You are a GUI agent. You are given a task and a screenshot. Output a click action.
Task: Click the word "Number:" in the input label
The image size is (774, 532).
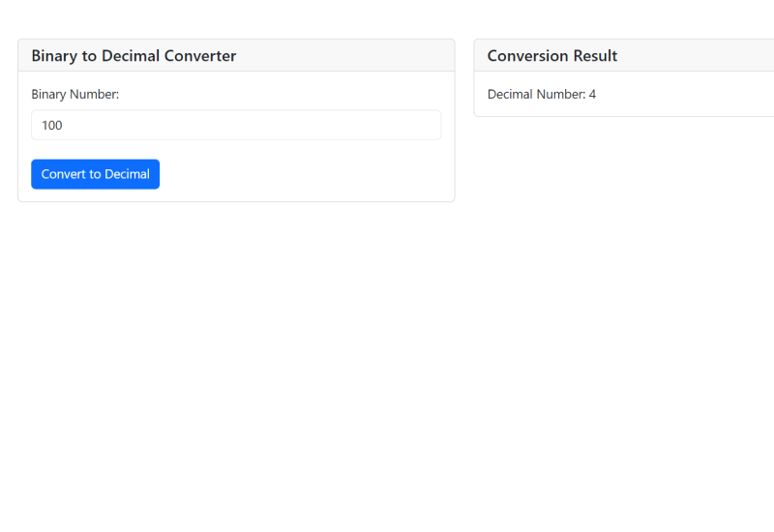pos(95,94)
